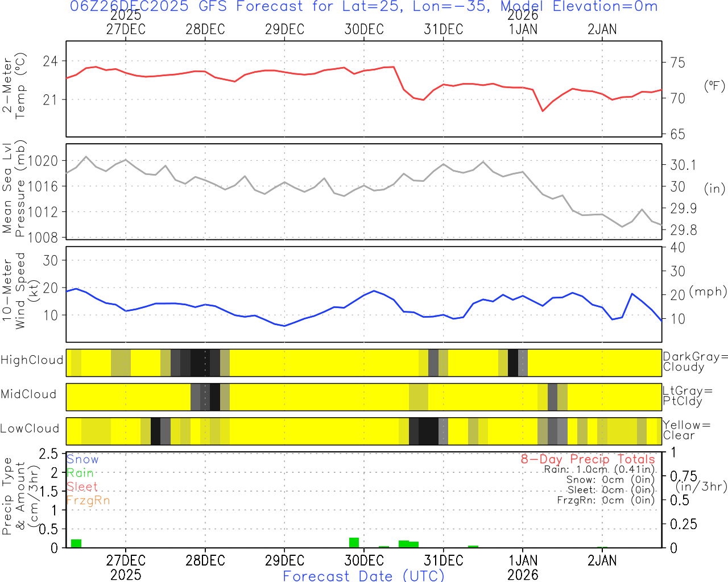Image resolution: width=728 pixels, height=582 pixels.
Task: Select the LowCloud row label
Action: 30,429
